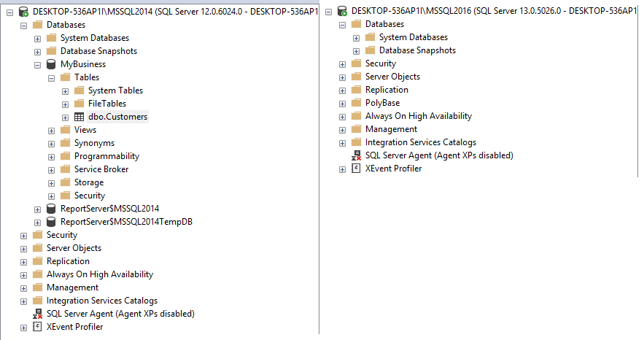Click the MSSQL2016 server connection icon
Viewport: 644px width, 340px height.
point(342,12)
